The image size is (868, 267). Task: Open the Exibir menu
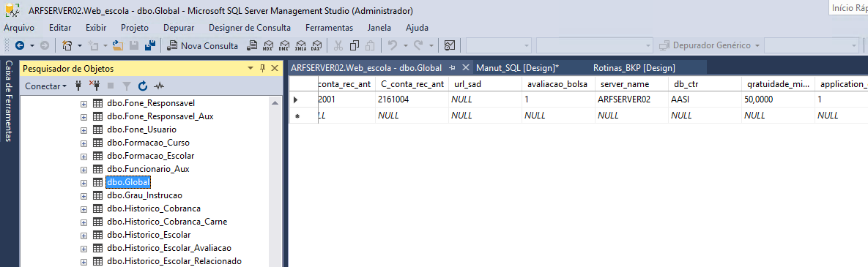(x=96, y=28)
